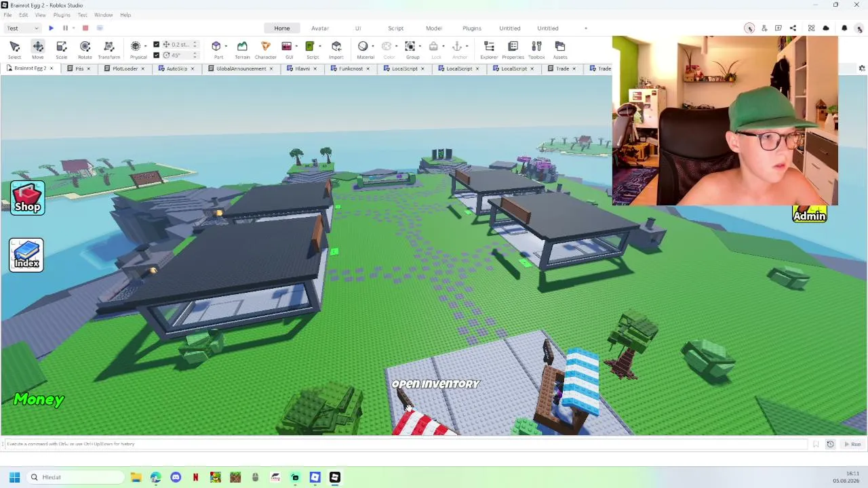Open the Help menu
The width and height of the screenshot is (868, 488).
[x=125, y=15]
